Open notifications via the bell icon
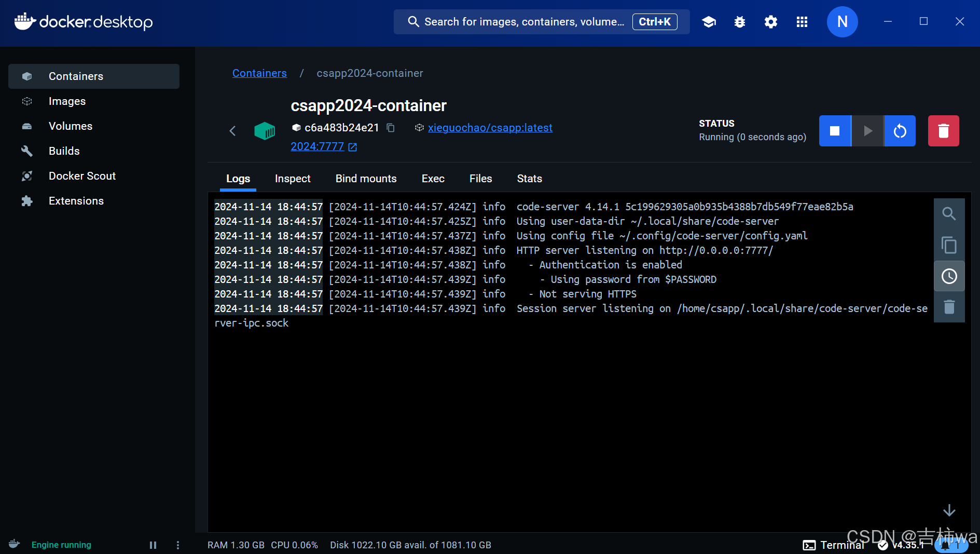 point(946,545)
